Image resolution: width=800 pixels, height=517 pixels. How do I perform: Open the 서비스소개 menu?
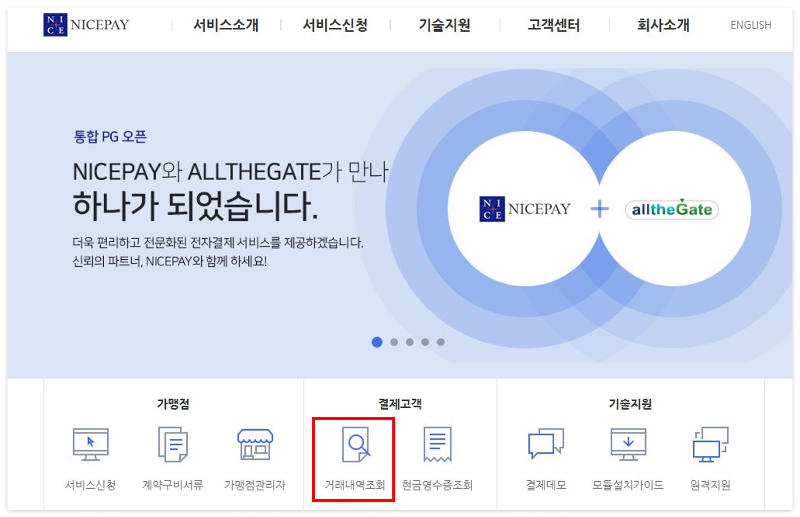226,24
